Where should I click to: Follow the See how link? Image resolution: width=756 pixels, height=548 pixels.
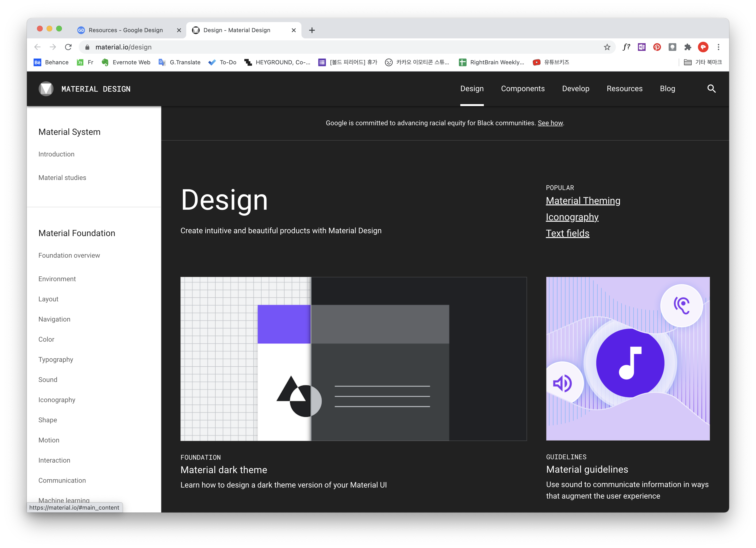550,123
